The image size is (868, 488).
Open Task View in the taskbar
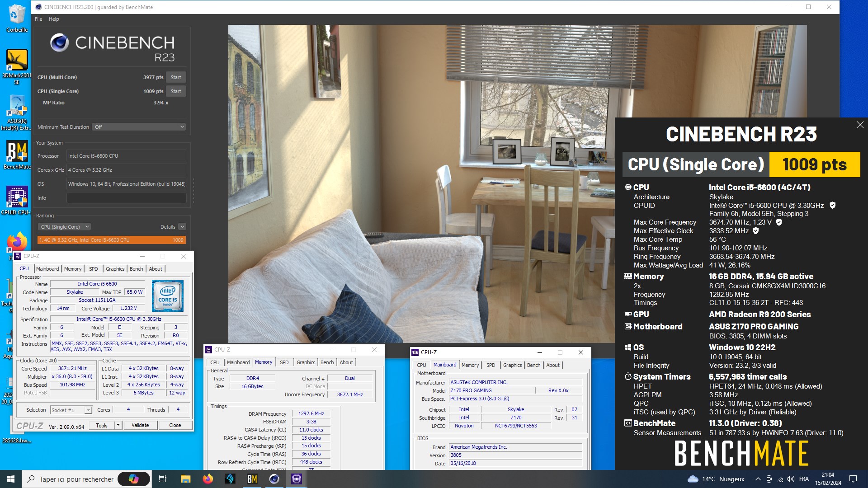[163, 479]
